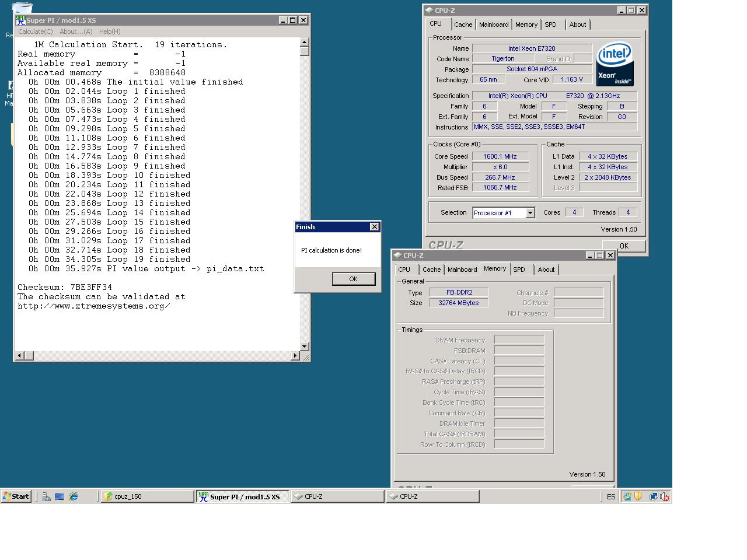
Task: Click the server computer quick launch icon
Action: coord(46,496)
